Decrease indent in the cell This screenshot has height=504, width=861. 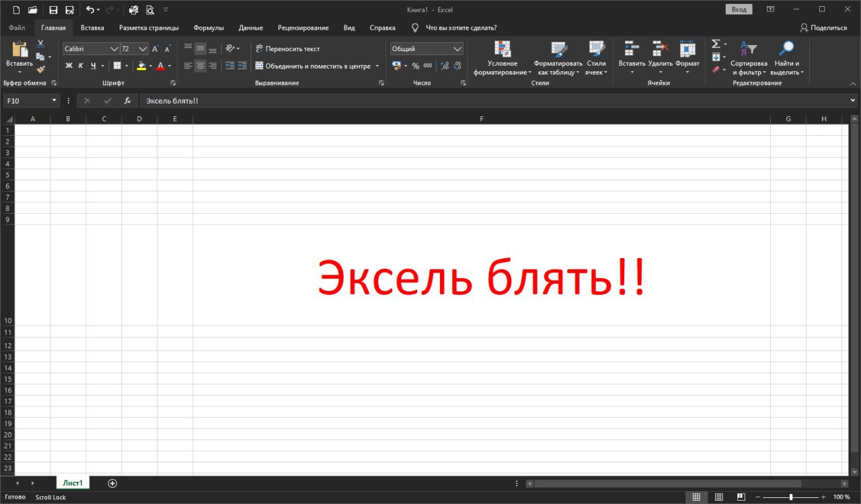click(230, 66)
